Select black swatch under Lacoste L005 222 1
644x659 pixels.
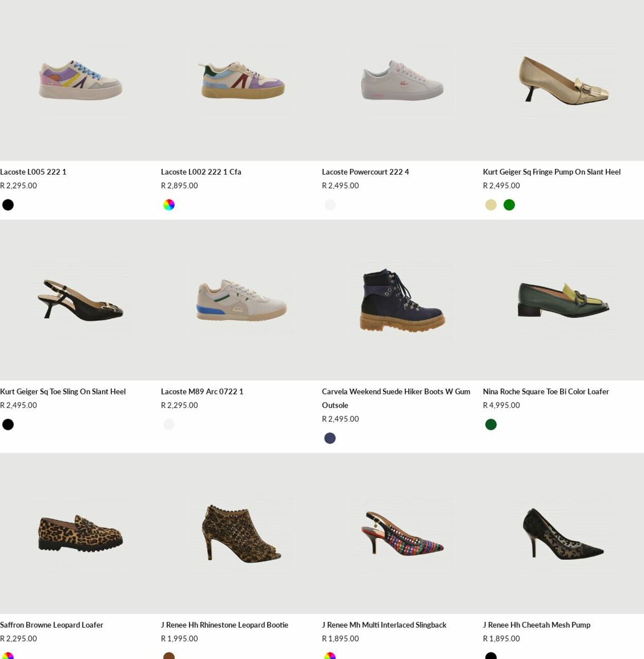[x=8, y=205]
